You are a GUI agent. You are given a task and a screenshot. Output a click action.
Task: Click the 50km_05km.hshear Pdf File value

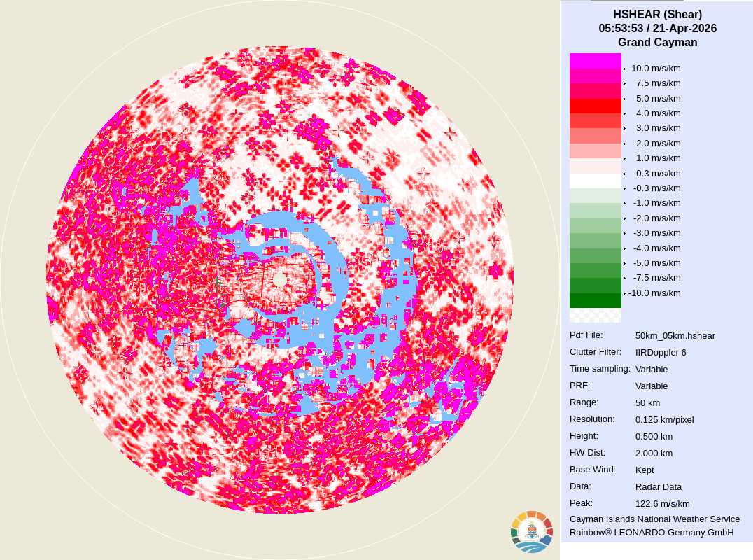[675, 336]
